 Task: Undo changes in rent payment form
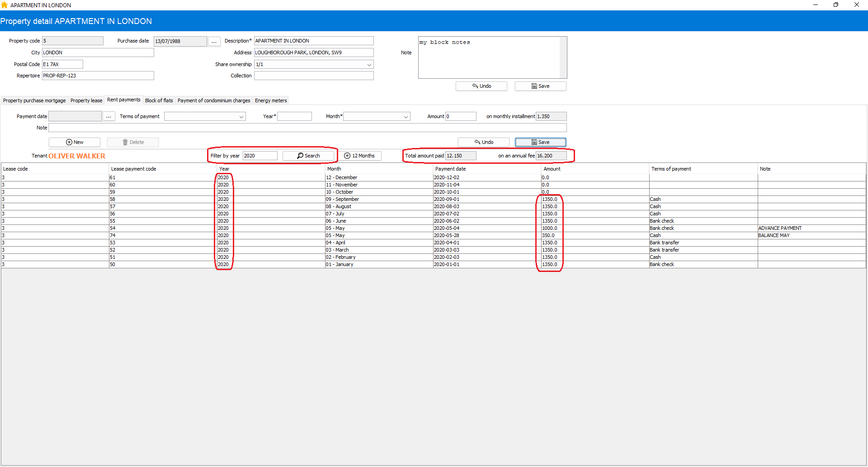483,142
